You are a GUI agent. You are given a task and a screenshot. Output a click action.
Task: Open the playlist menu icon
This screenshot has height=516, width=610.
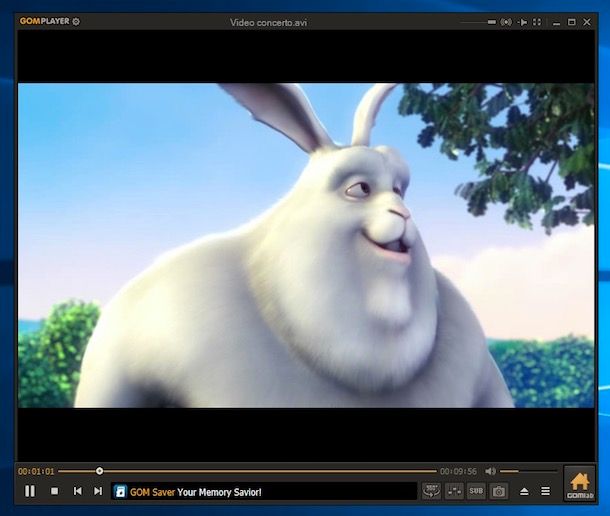coord(545,491)
